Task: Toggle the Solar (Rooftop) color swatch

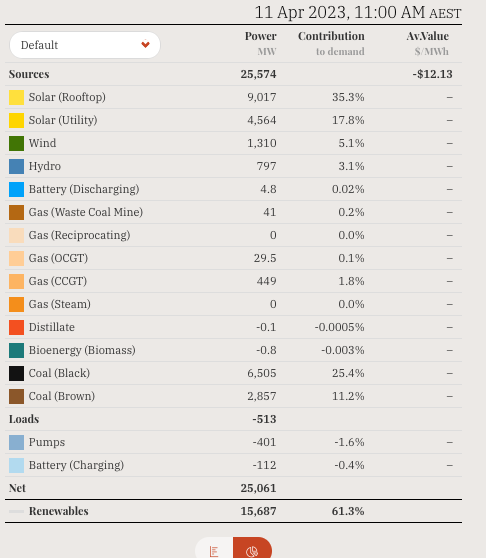Action: pyautogui.click(x=16, y=98)
